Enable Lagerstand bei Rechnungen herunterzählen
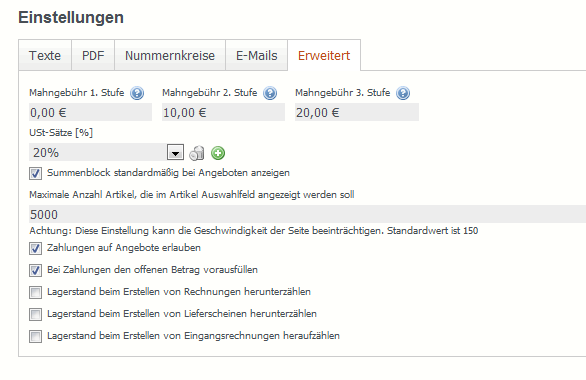Viewport: 586px width, 380px height. click(x=36, y=292)
